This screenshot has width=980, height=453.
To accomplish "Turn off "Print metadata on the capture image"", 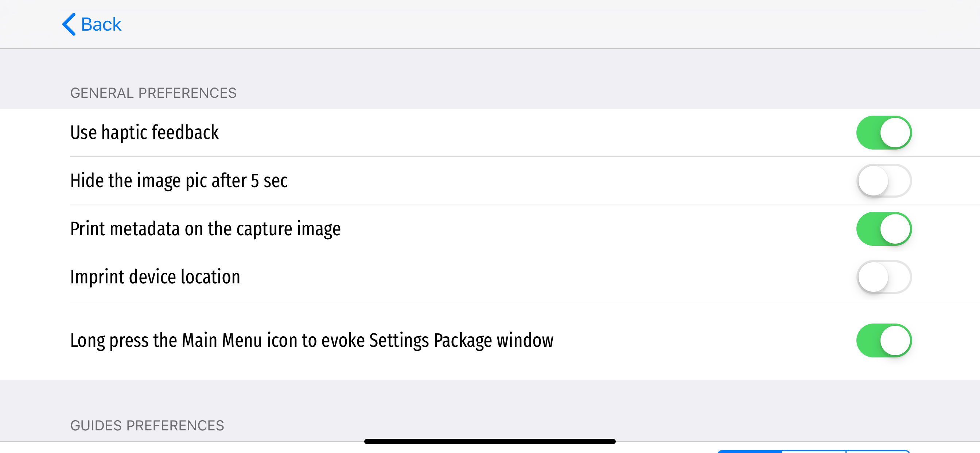I will tap(883, 229).
